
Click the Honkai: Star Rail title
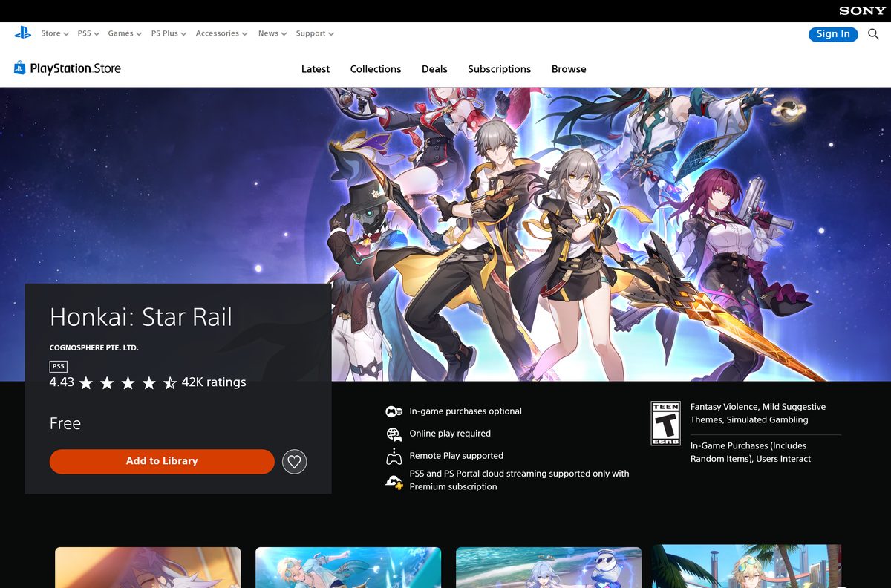(x=141, y=317)
